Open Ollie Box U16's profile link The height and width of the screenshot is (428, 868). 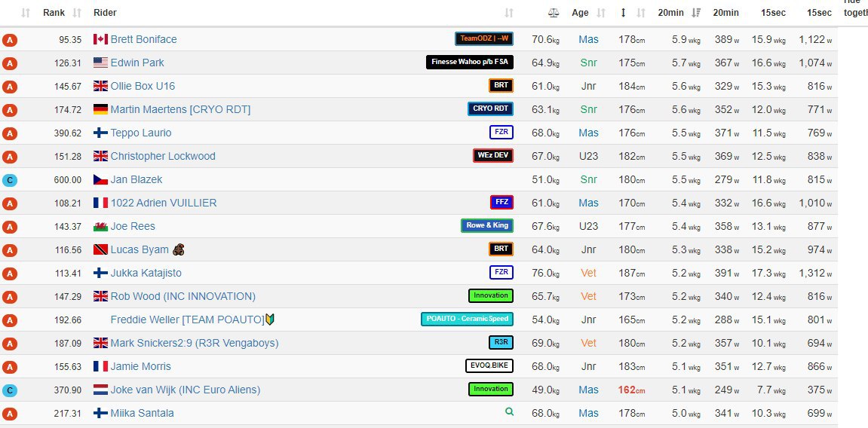[x=143, y=86]
